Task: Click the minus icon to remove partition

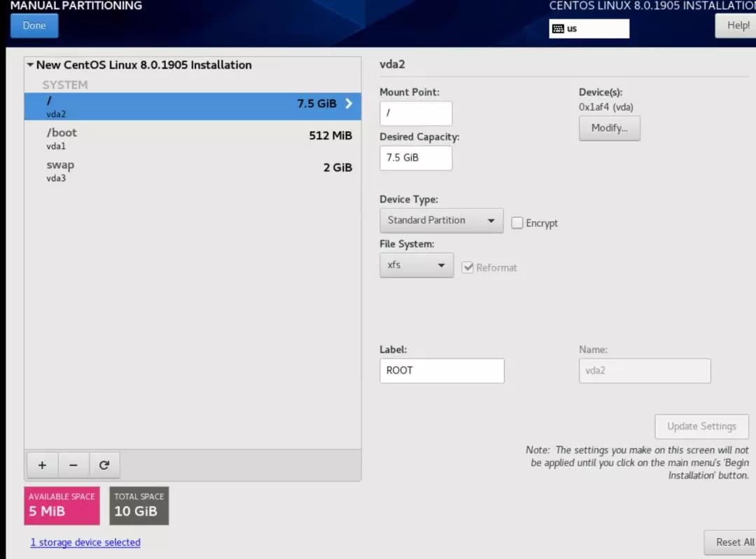Action: 73,465
